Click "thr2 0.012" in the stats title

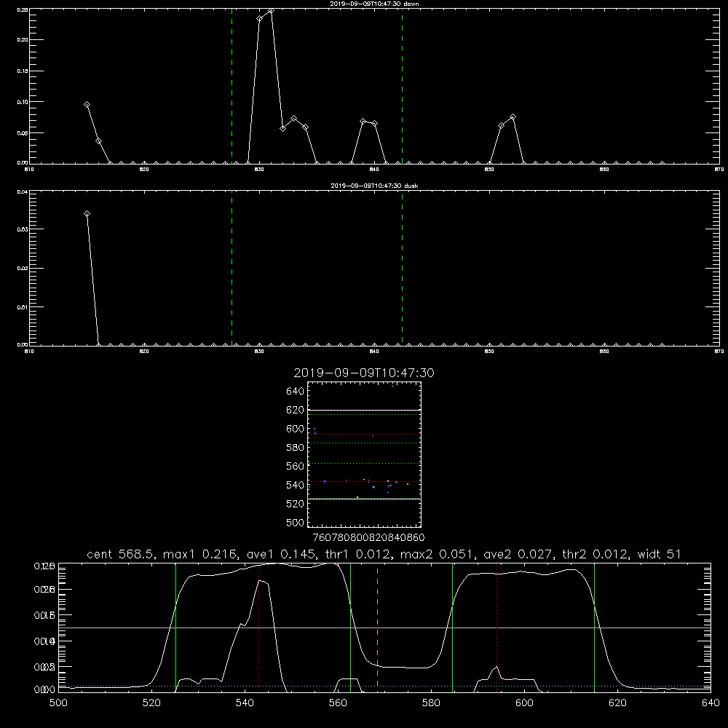[x=596, y=554]
